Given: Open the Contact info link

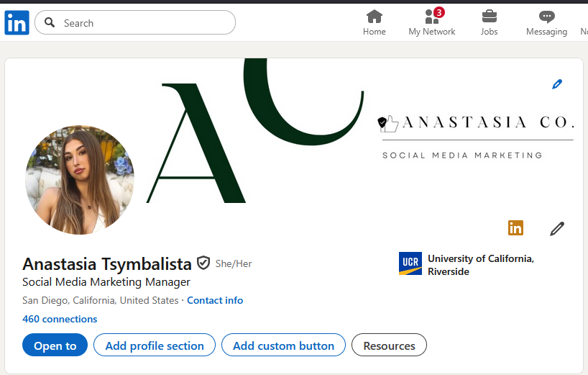Looking at the screenshot, I should [215, 300].
